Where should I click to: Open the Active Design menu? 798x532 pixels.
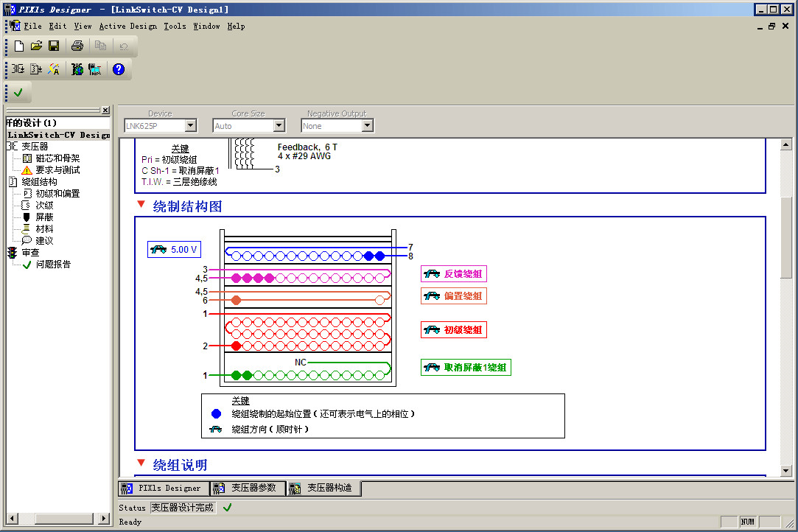pyautogui.click(x=127, y=26)
